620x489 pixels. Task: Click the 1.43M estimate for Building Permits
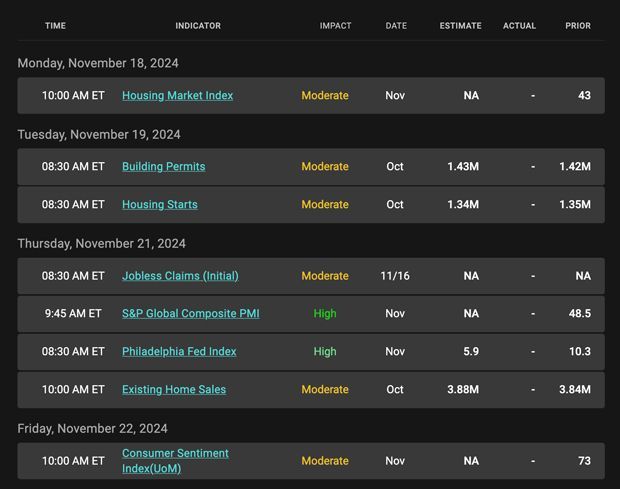[463, 166]
